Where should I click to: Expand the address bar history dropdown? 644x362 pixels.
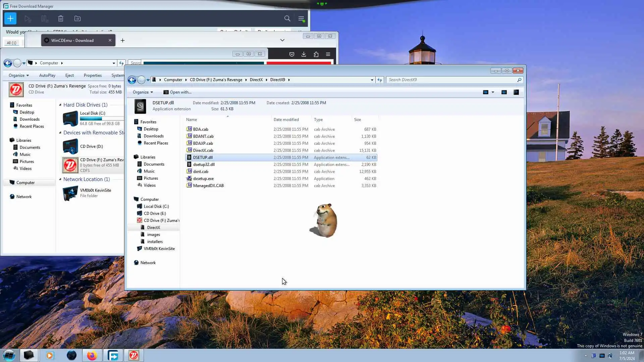[x=372, y=80]
